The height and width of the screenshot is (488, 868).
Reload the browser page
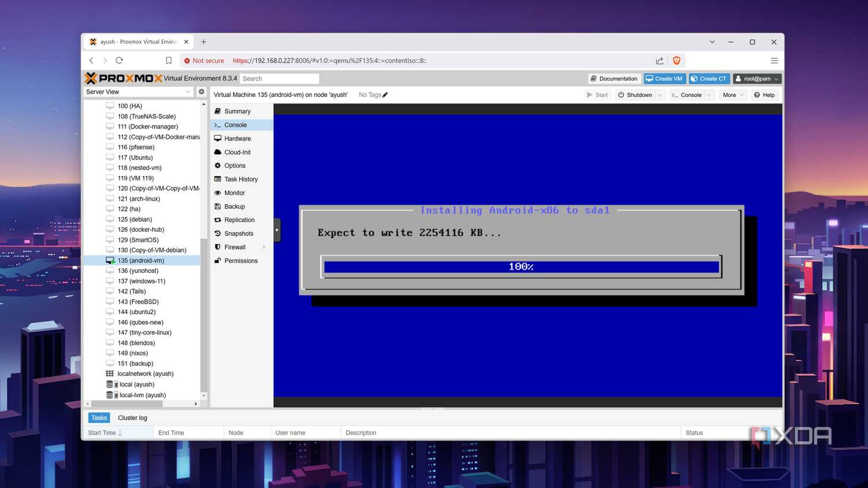pos(119,60)
